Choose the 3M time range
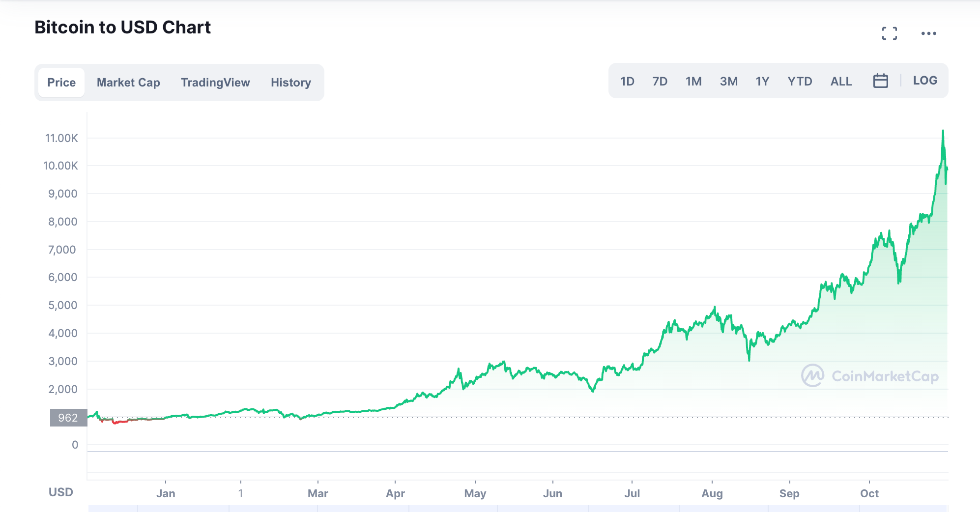This screenshot has height=512, width=980. pos(728,81)
